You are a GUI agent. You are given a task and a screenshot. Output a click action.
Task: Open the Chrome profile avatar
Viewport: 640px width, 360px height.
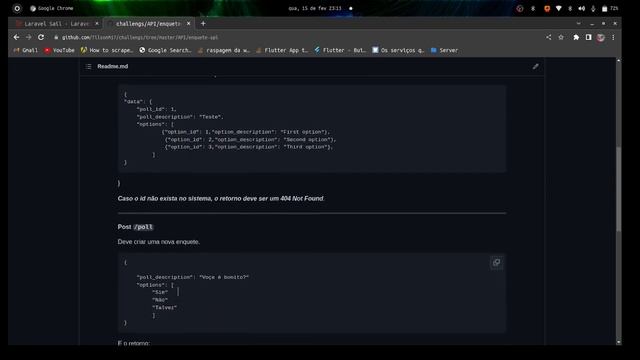tap(600, 38)
